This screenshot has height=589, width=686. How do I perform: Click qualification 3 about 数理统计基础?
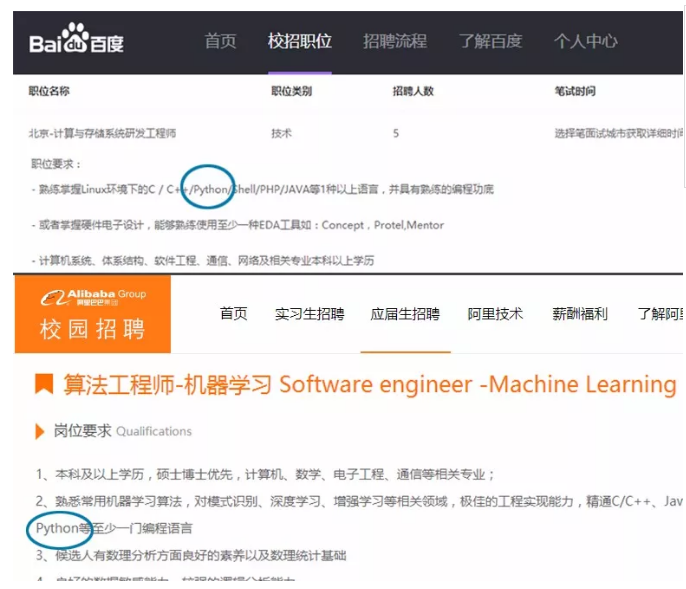pyautogui.click(x=191, y=555)
